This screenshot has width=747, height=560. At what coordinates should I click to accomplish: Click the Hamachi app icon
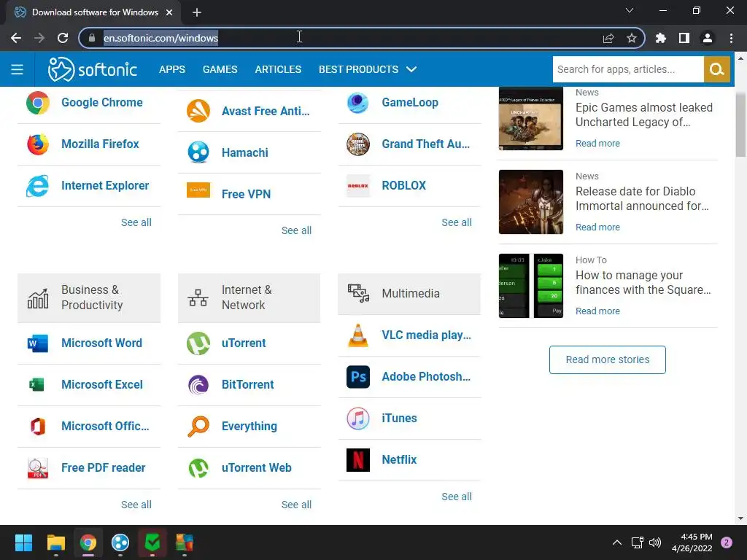(198, 152)
